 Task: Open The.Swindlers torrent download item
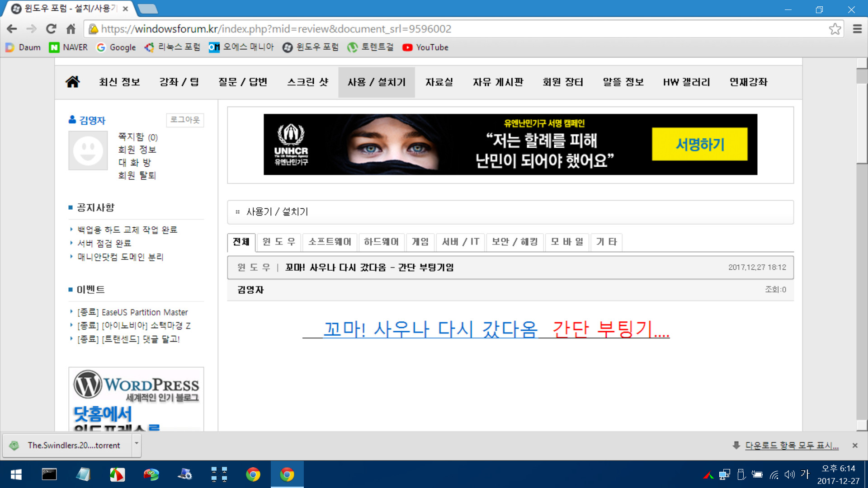point(68,446)
